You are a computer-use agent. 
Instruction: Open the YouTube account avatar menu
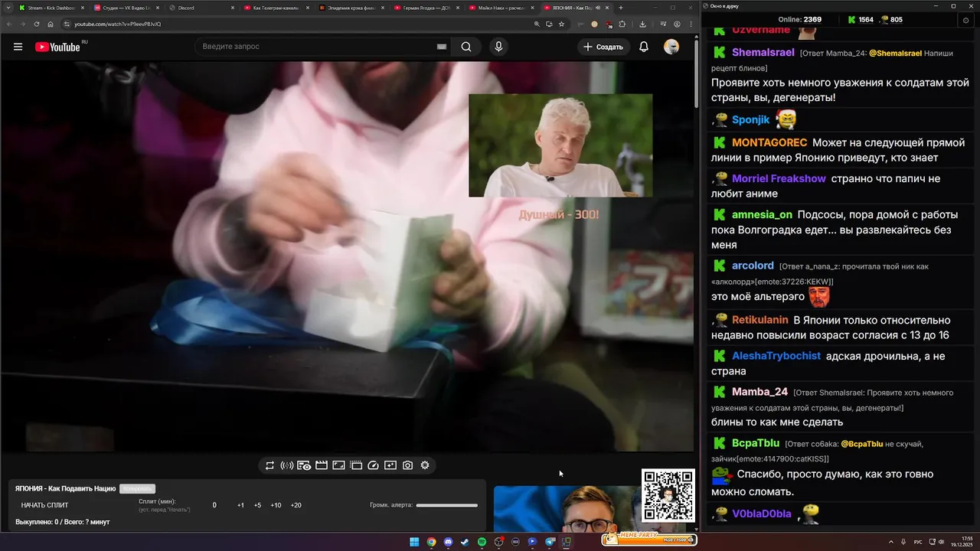(x=671, y=47)
